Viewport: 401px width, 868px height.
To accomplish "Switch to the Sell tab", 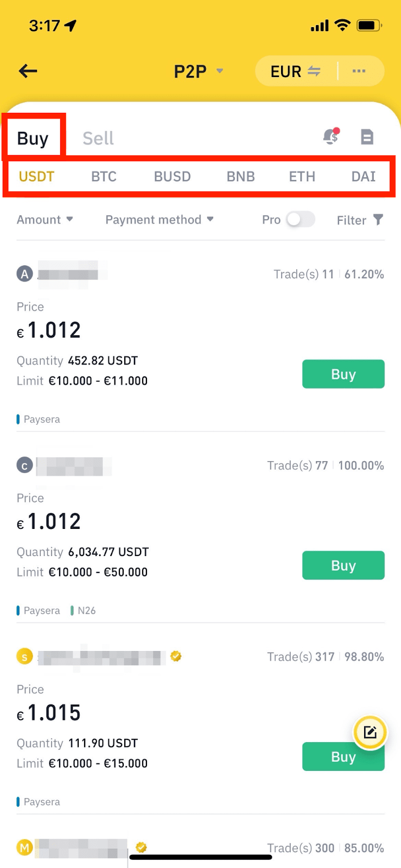I will click(x=98, y=138).
